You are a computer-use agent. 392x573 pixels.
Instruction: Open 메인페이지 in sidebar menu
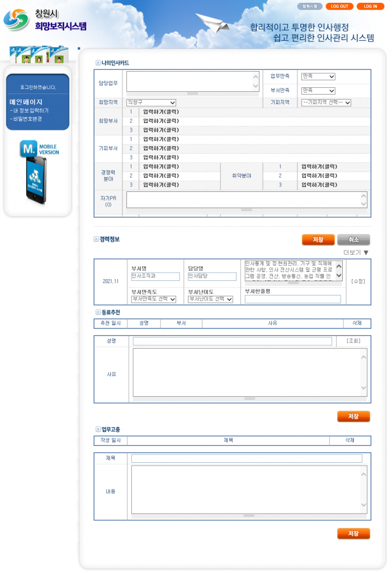point(26,102)
